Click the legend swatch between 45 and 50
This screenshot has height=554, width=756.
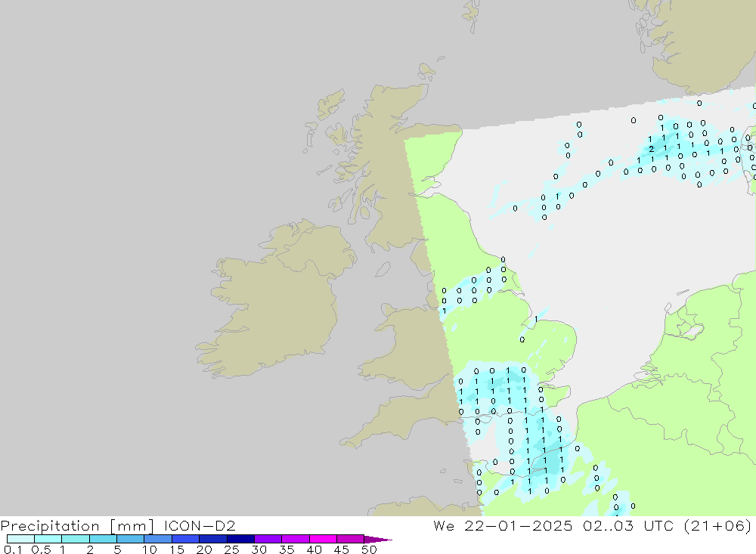coord(351,539)
